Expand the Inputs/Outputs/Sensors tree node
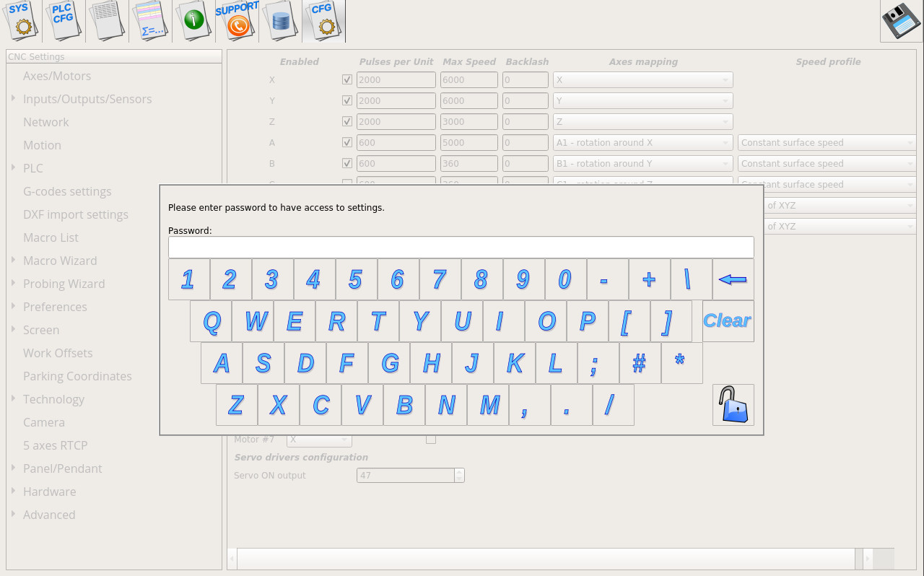The height and width of the screenshot is (576, 924). (x=14, y=99)
